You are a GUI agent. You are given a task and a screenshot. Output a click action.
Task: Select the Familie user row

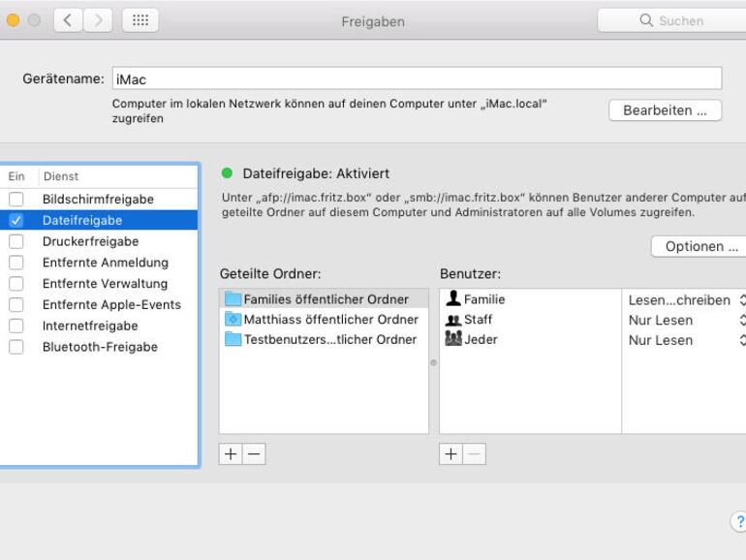530,298
